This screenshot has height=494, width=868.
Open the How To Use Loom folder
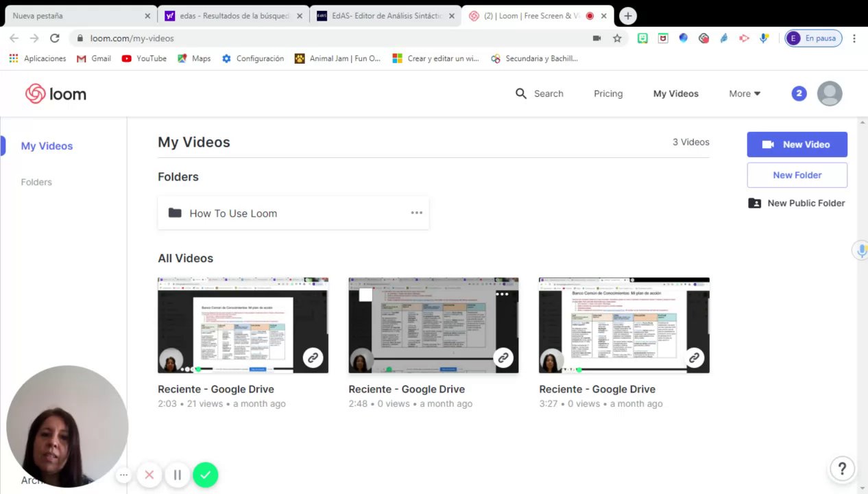coord(293,213)
